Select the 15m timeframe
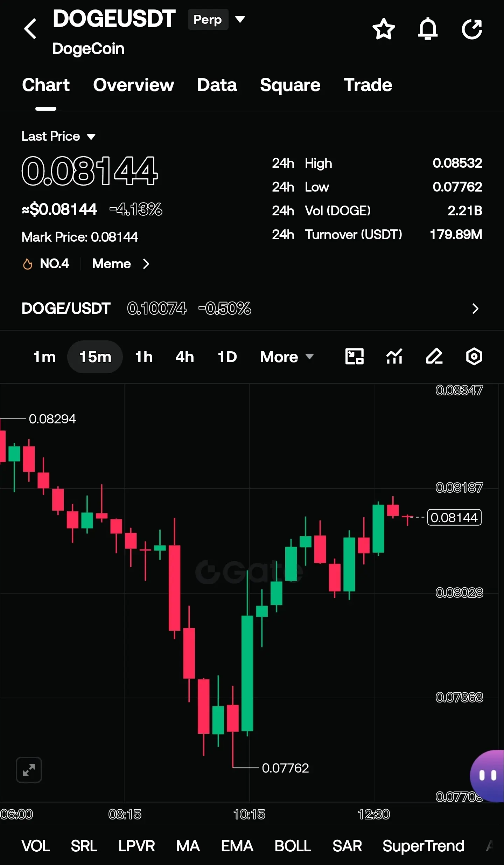Image resolution: width=504 pixels, height=865 pixels. coord(95,357)
